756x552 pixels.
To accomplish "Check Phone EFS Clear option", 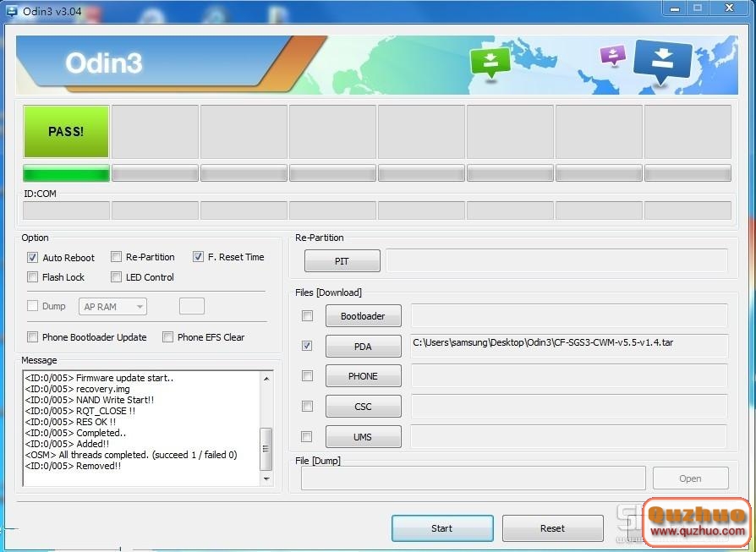I will coord(167,337).
